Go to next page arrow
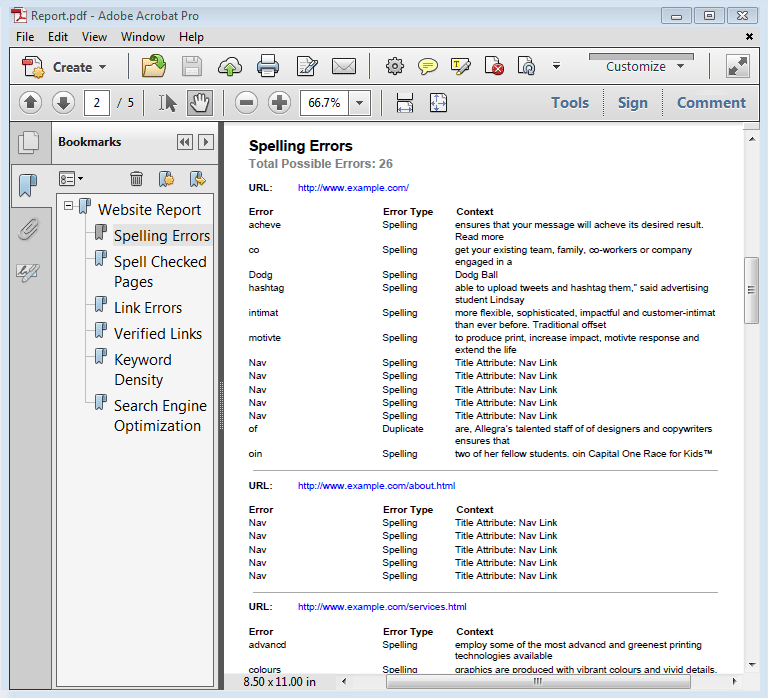The height and width of the screenshot is (698, 768). (63, 103)
